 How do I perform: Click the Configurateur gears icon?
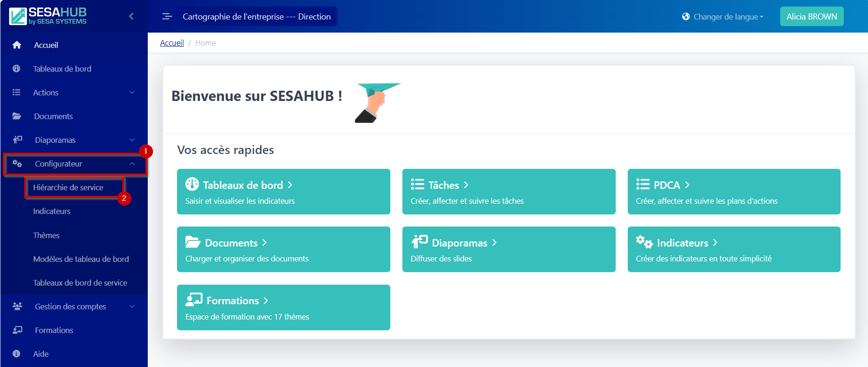(17, 164)
